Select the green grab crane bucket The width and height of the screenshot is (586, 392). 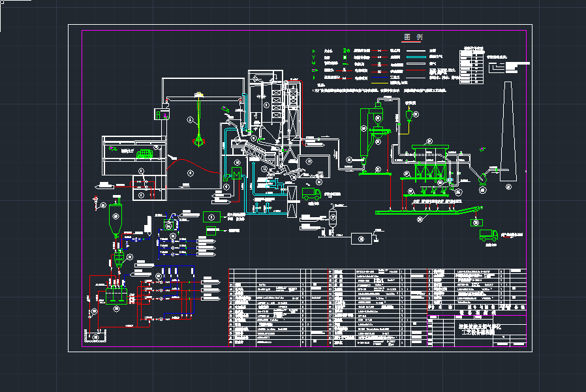(x=198, y=140)
